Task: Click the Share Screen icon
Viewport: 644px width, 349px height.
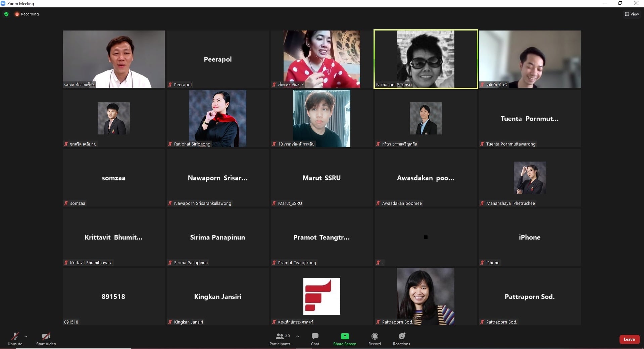Action: pyautogui.click(x=345, y=337)
